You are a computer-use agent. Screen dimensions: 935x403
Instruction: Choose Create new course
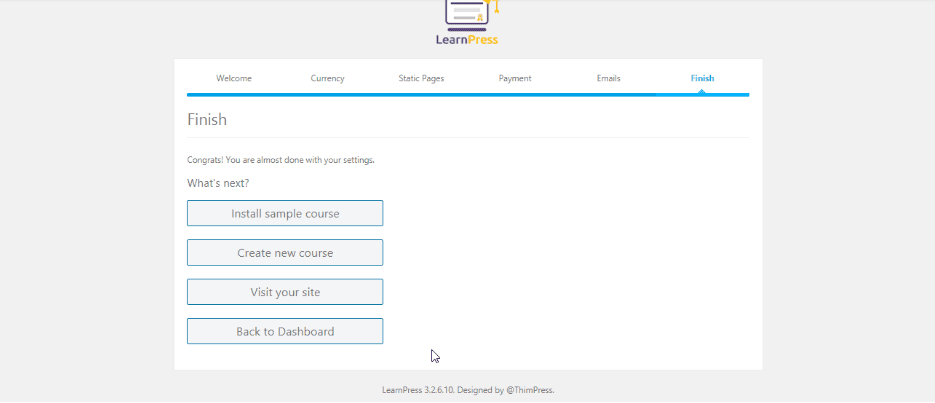[285, 253]
